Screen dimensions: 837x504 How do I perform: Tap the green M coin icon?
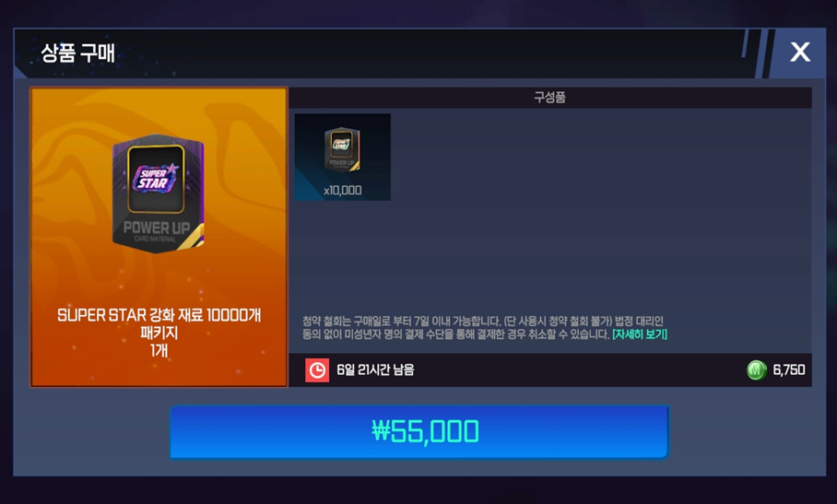[x=757, y=370]
